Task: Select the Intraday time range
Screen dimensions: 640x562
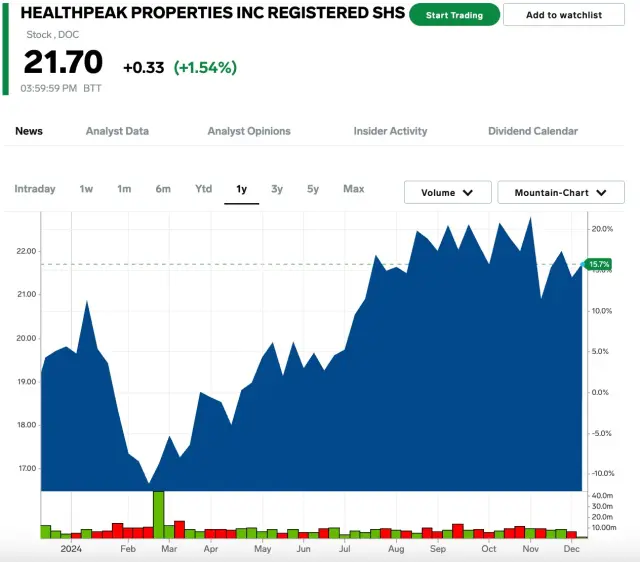Action: 35,189
